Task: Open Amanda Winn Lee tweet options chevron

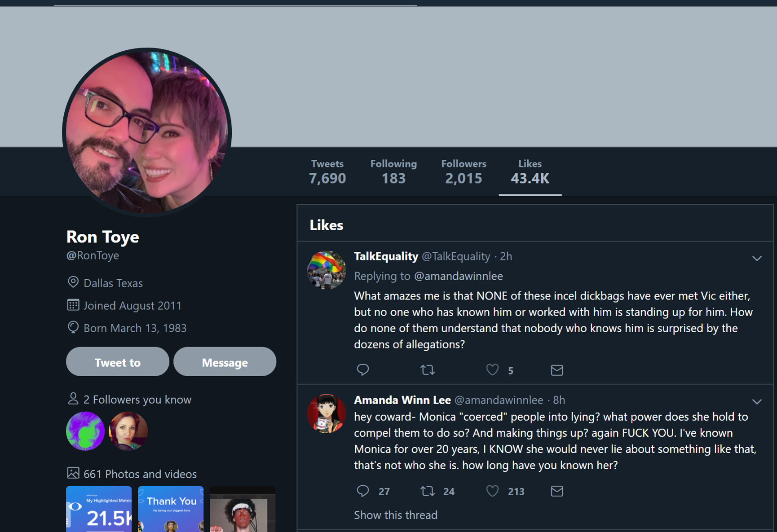Action: pos(757,401)
